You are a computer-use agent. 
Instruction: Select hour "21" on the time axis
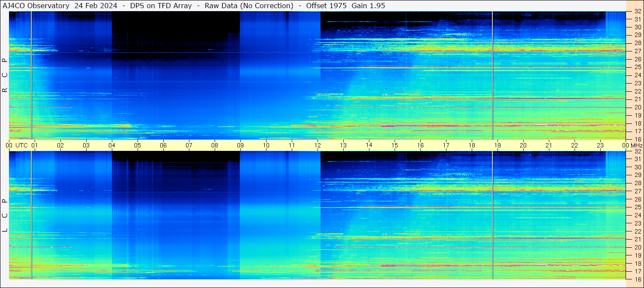click(x=549, y=145)
